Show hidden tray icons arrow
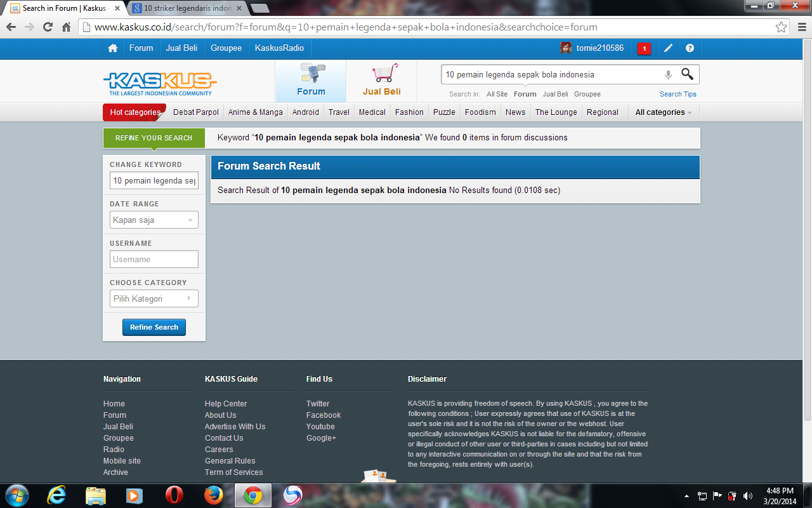 [687, 496]
